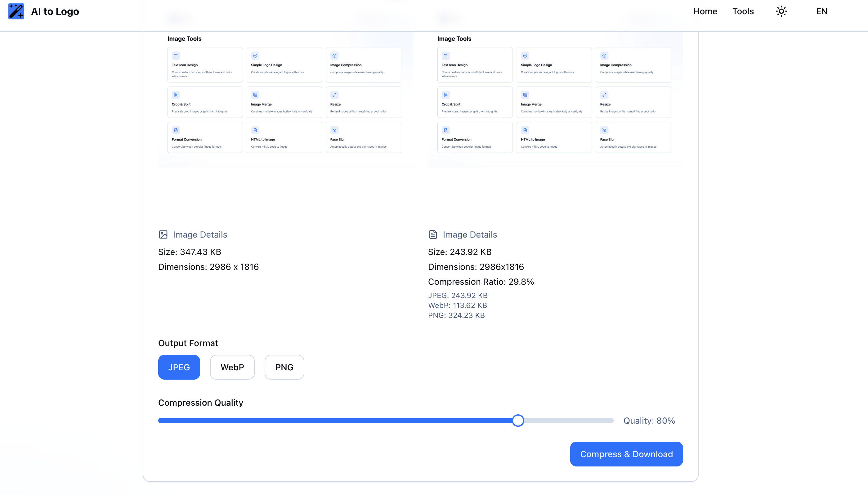Click the AI to Logo magic wand icon
The height and width of the screenshot is (495, 868).
click(16, 11)
